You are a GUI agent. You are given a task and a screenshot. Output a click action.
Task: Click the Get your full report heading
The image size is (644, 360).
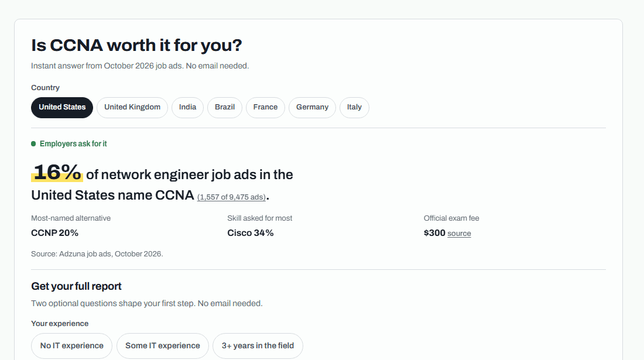[76, 286]
